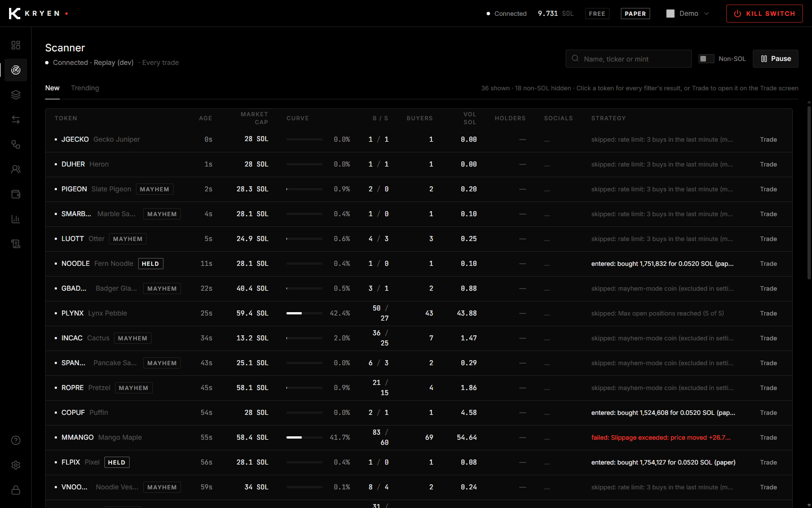Screen dimensions: 812x508
Task: Open the help question mark icon
Action: pos(16,440)
